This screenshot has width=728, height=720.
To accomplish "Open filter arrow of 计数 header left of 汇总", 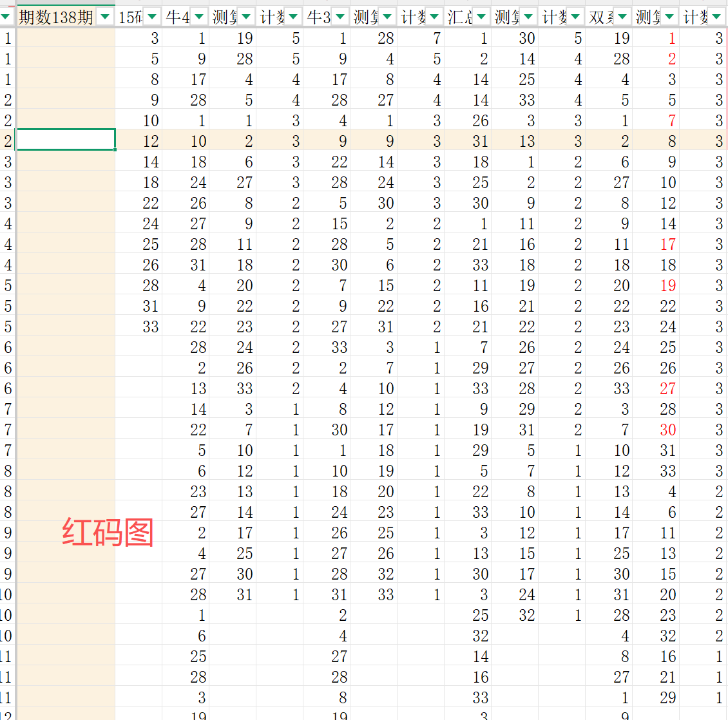I will tap(434, 17).
